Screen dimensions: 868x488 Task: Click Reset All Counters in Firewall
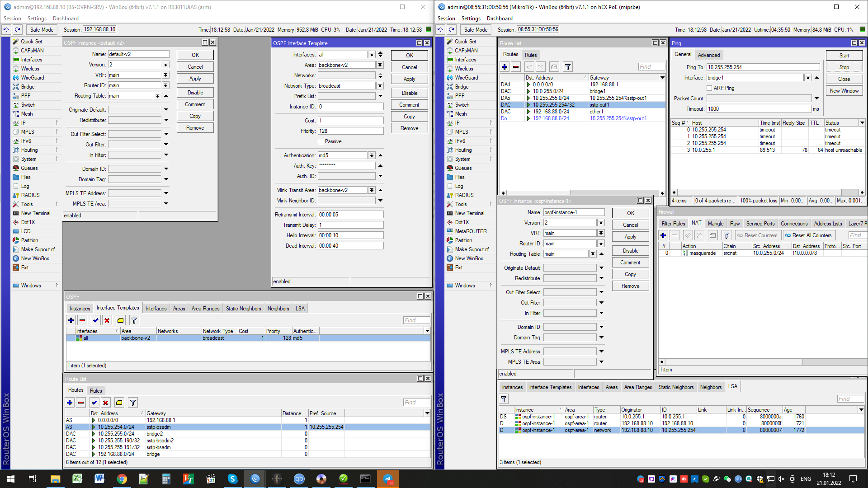pyautogui.click(x=809, y=235)
